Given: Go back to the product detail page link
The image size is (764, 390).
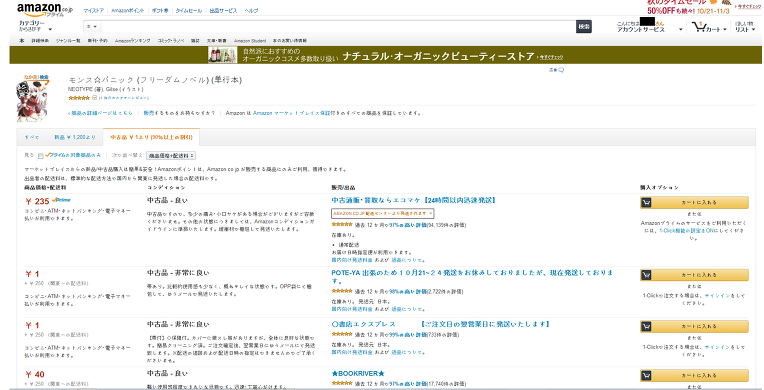Looking at the screenshot, I should 100,113.
